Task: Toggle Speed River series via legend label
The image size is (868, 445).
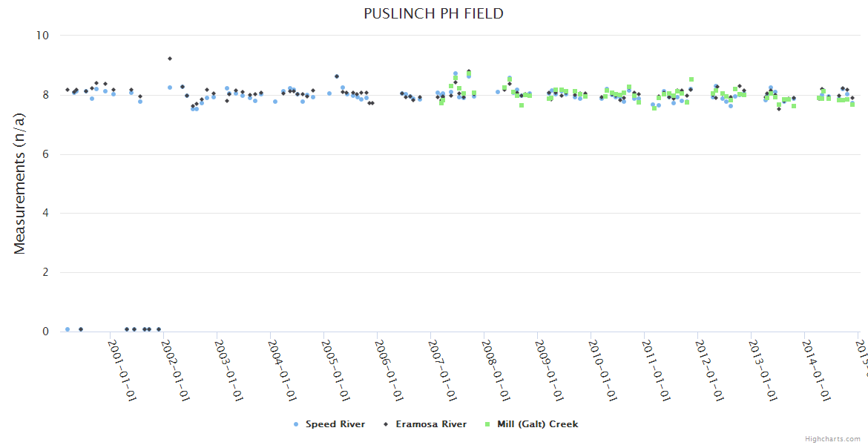Action: (x=335, y=424)
